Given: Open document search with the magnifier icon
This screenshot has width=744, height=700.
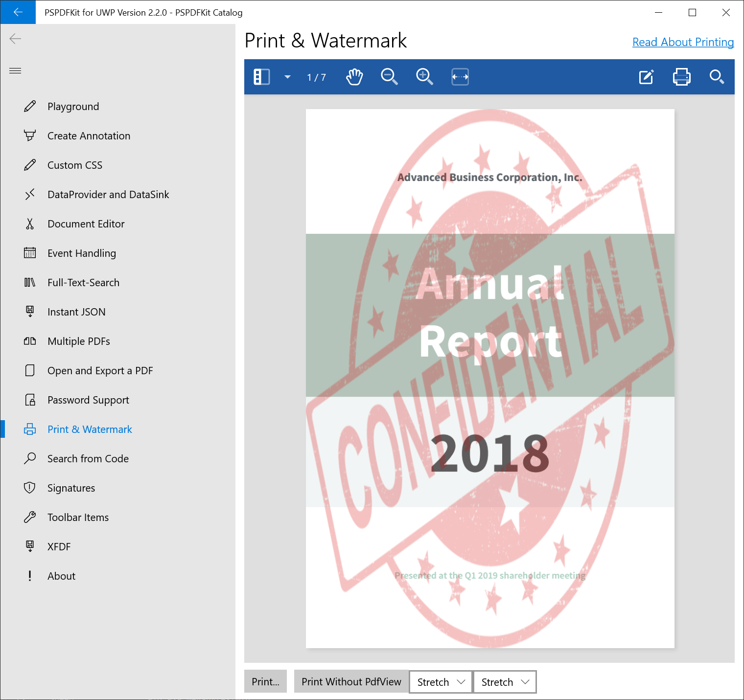Looking at the screenshot, I should click(x=717, y=77).
